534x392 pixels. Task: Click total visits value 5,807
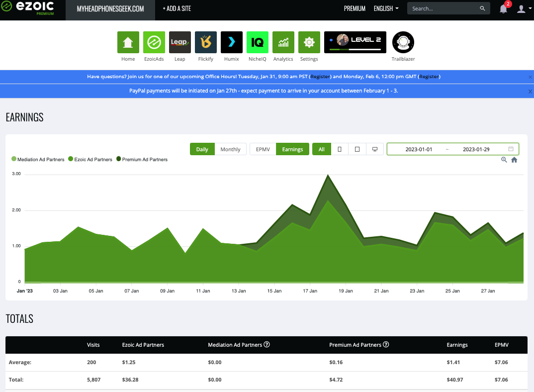[93, 380]
